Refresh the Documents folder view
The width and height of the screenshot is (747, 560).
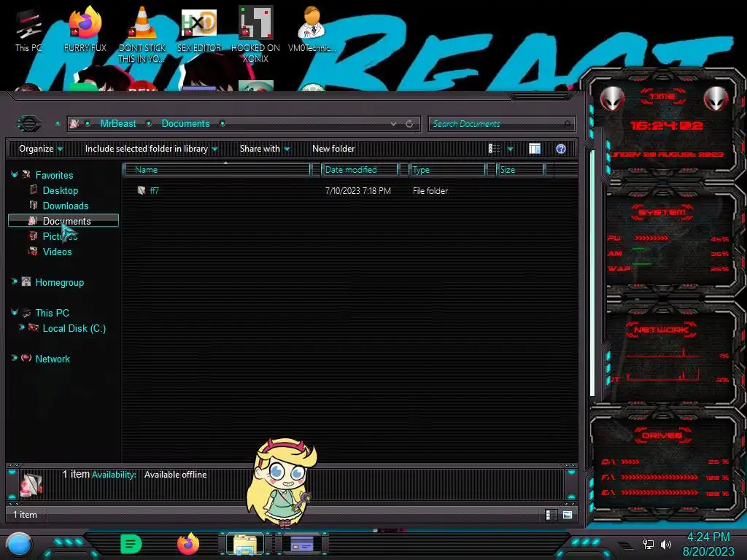coord(409,124)
